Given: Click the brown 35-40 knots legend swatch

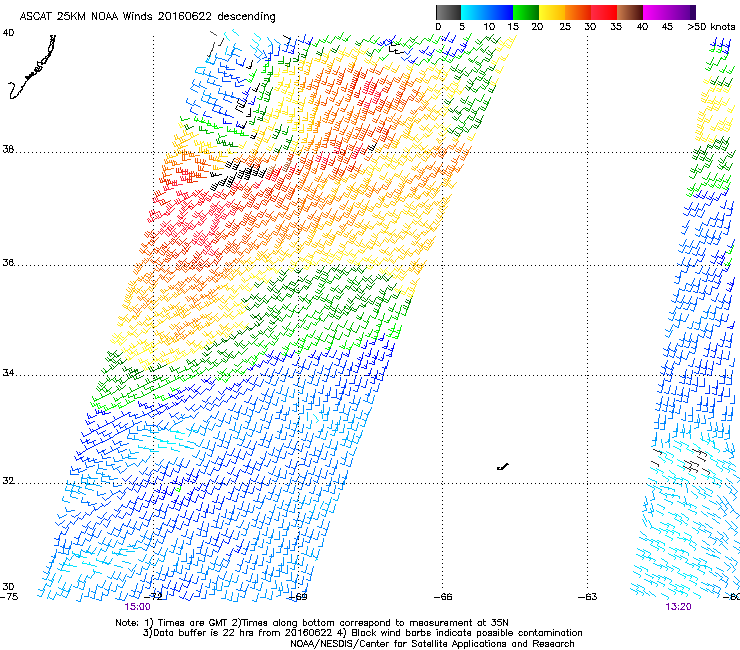Looking at the screenshot, I should [x=630, y=12].
